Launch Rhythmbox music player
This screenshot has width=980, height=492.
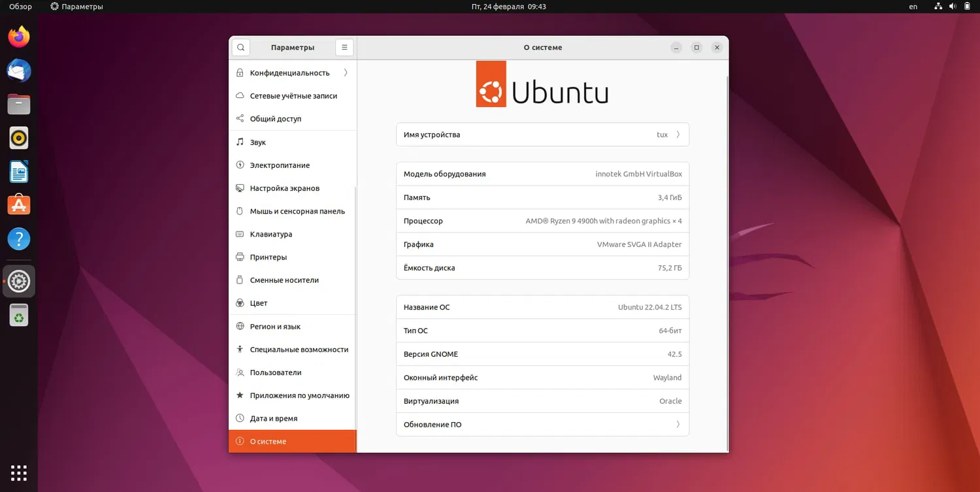point(19,138)
